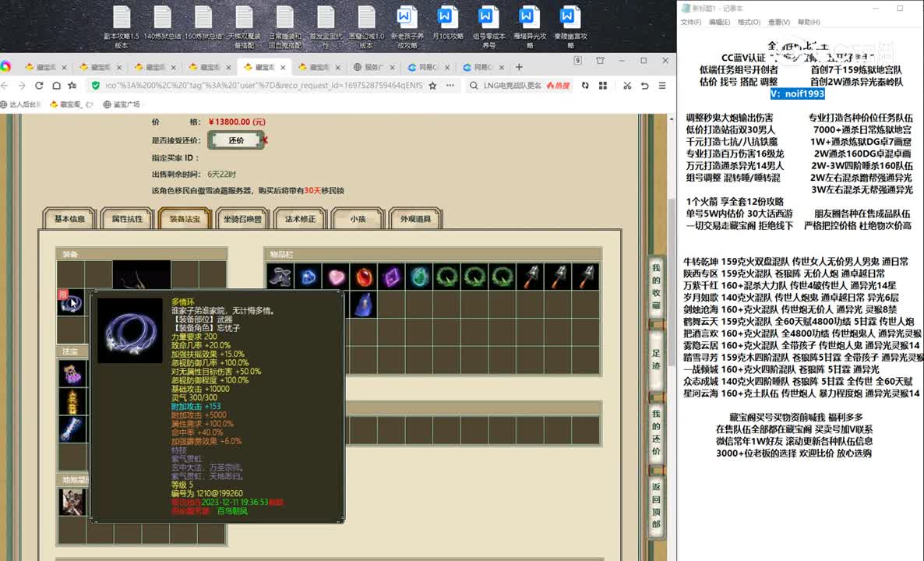Open the 副本攻略1.5版本 desktop file
The image size is (924, 561).
122,26
